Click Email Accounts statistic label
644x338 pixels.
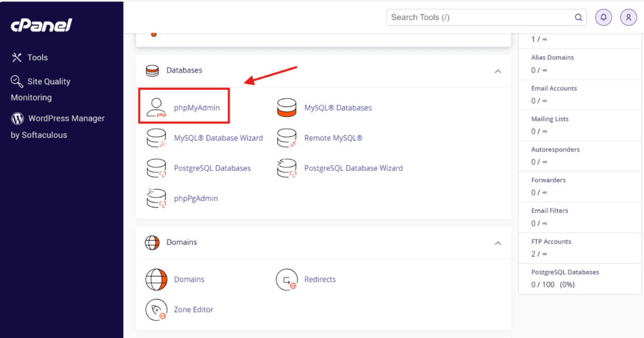tap(554, 88)
